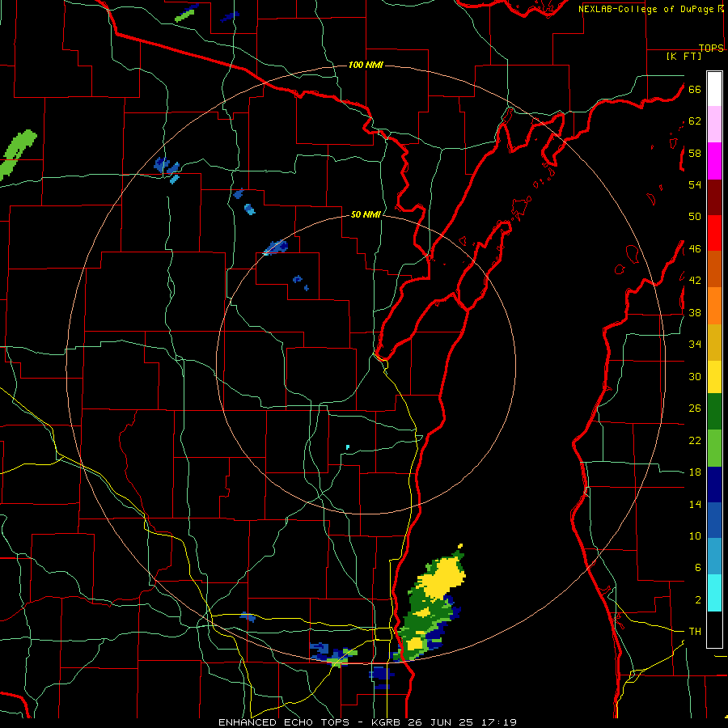This screenshot has height=728, width=728.
Task: Click the 38 value on legend scale
Action: (x=695, y=312)
